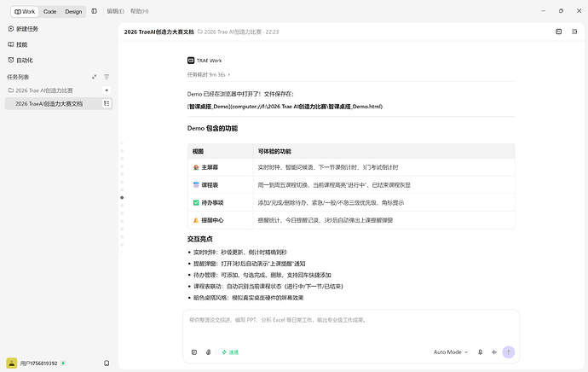Click the bullet starting with 待办管理
This screenshot has height=372, width=588.
pos(262,275)
